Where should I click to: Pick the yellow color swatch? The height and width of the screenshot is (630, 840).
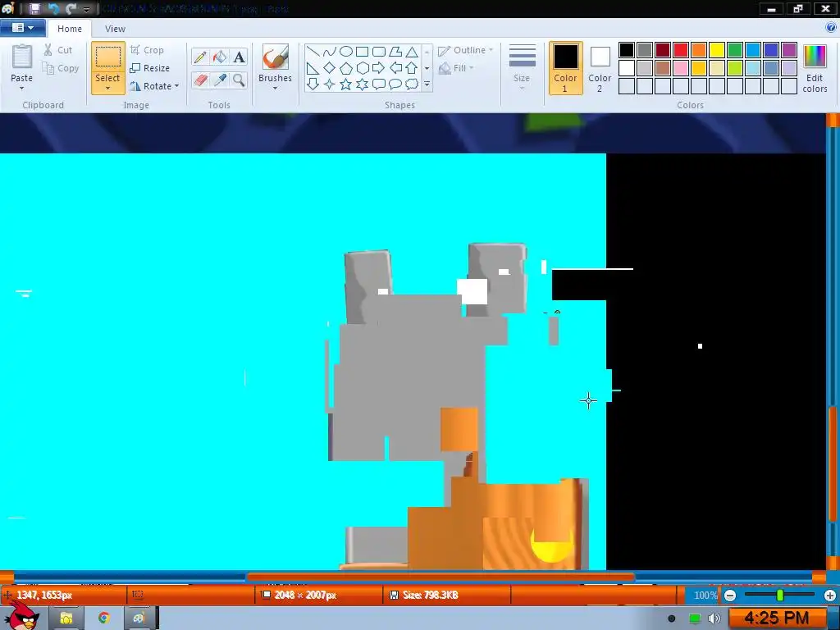(x=717, y=50)
